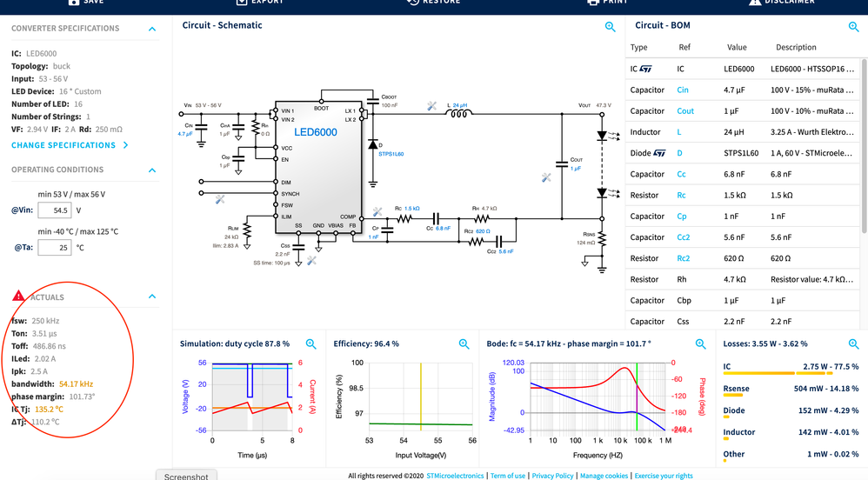This screenshot has height=480, width=868.
Task: Click the Inductor loss entry showing 142 mW
Action: (791, 432)
